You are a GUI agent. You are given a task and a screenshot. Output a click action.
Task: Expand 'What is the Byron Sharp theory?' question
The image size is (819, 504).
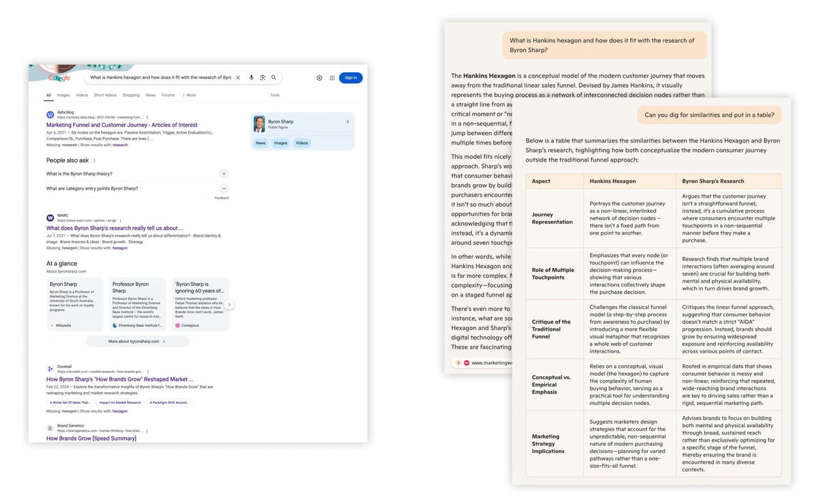137,174
